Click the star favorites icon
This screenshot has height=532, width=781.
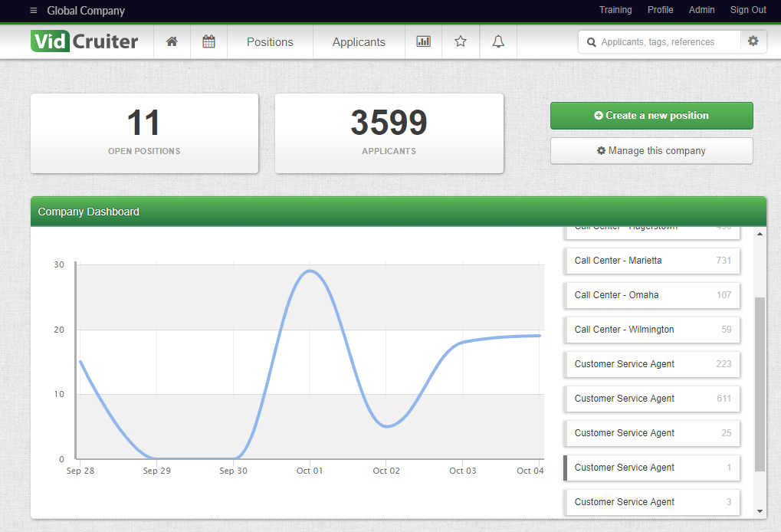pyautogui.click(x=461, y=41)
